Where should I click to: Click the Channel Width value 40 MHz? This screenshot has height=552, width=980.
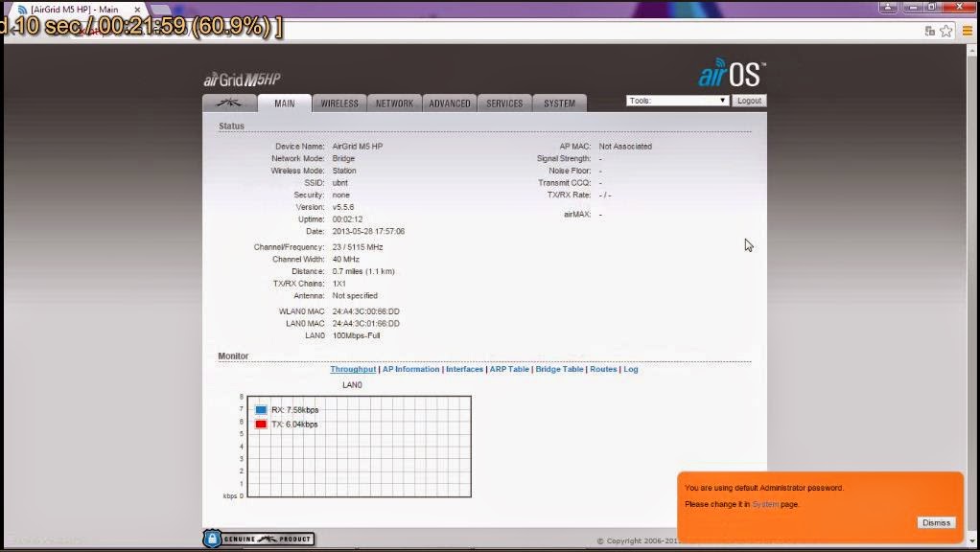click(345, 259)
